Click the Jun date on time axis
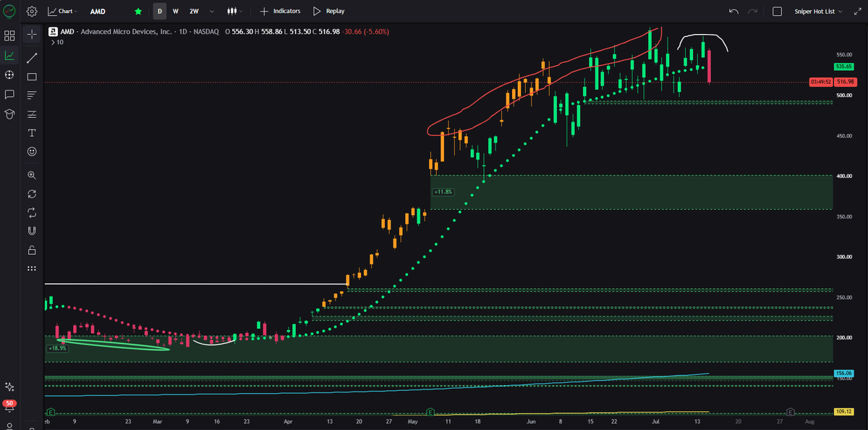 tap(532, 421)
